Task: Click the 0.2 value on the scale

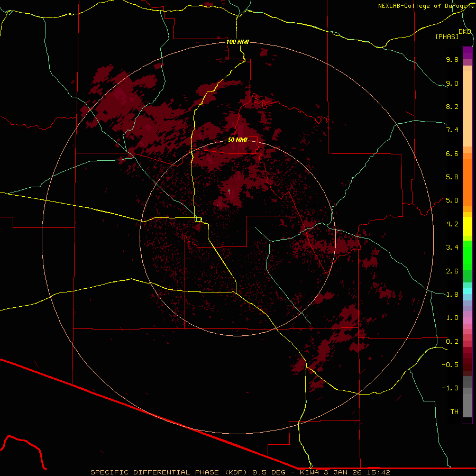Action: [452, 342]
